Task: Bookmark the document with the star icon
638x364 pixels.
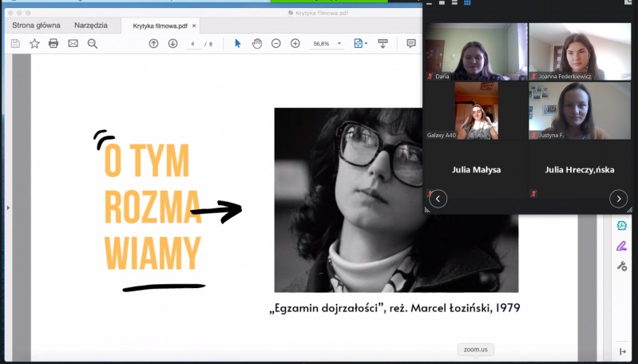Action: tap(34, 44)
